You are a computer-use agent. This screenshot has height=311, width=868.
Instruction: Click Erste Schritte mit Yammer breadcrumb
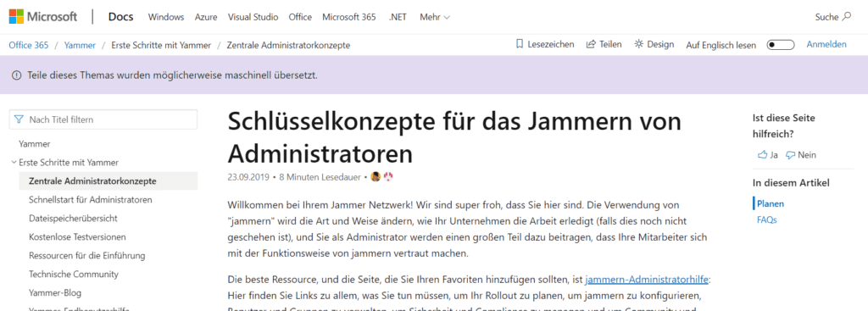pos(161,45)
